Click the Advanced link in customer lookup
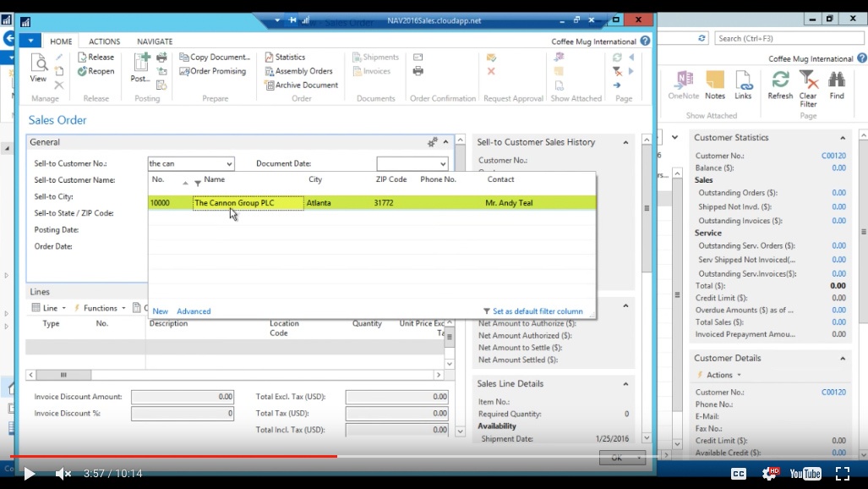Screen dimensions: 868x489 (194, 311)
